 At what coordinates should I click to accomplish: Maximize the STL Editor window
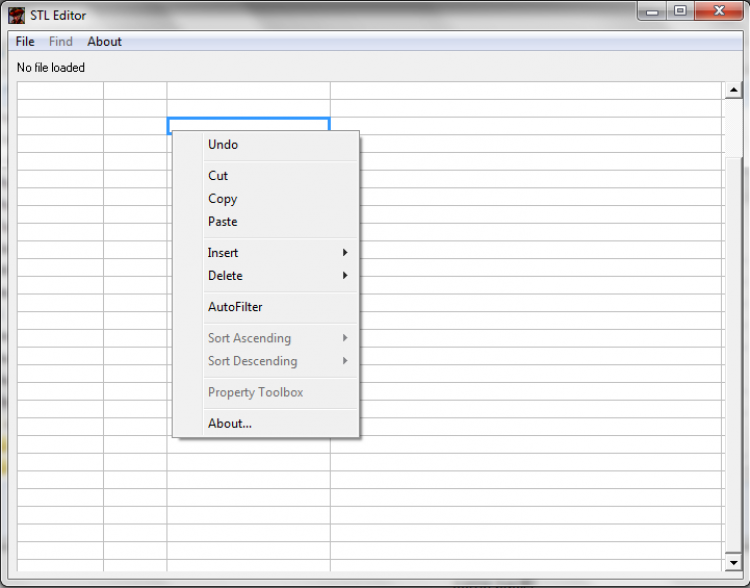tap(680, 11)
